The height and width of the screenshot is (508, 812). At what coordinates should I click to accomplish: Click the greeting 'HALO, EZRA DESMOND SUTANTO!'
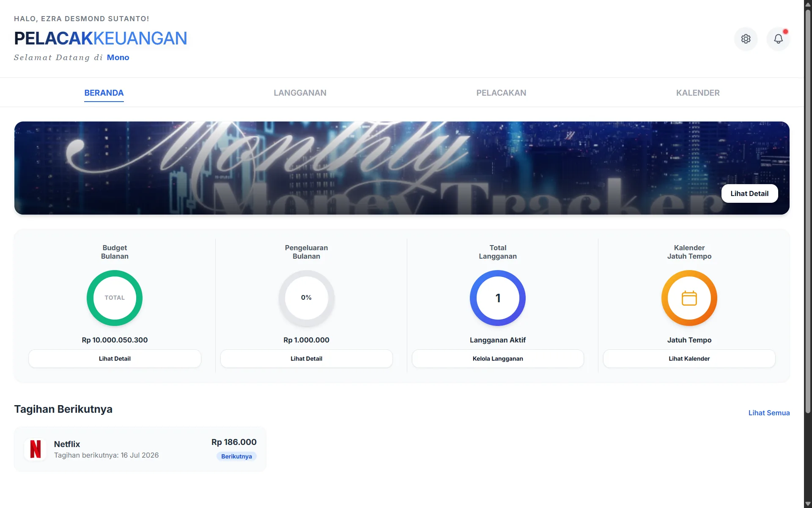pos(82,19)
